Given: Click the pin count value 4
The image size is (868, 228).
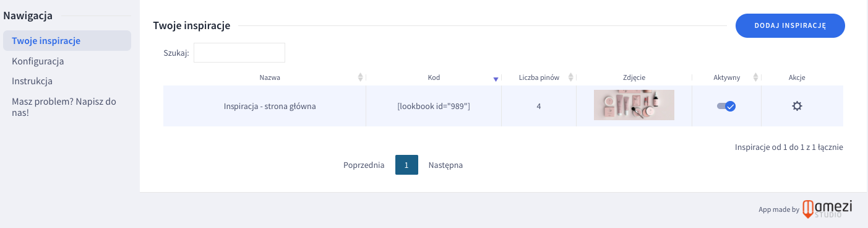Looking at the screenshot, I should point(539,106).
